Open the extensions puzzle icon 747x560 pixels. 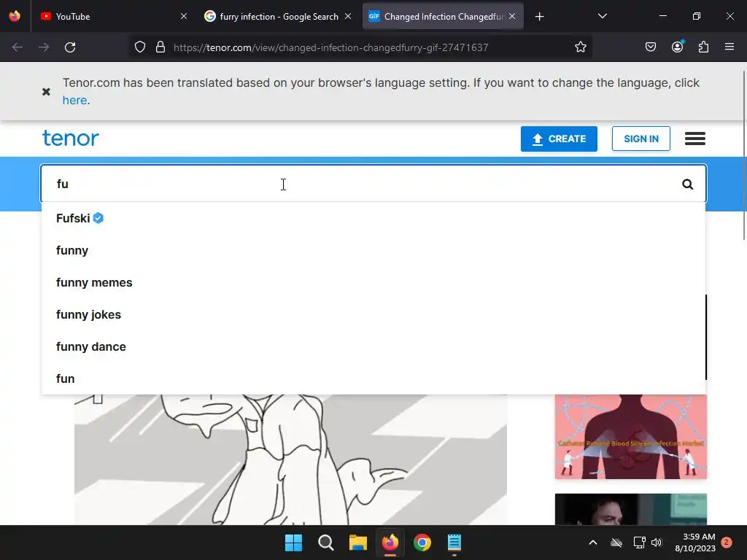coord(703,47)
